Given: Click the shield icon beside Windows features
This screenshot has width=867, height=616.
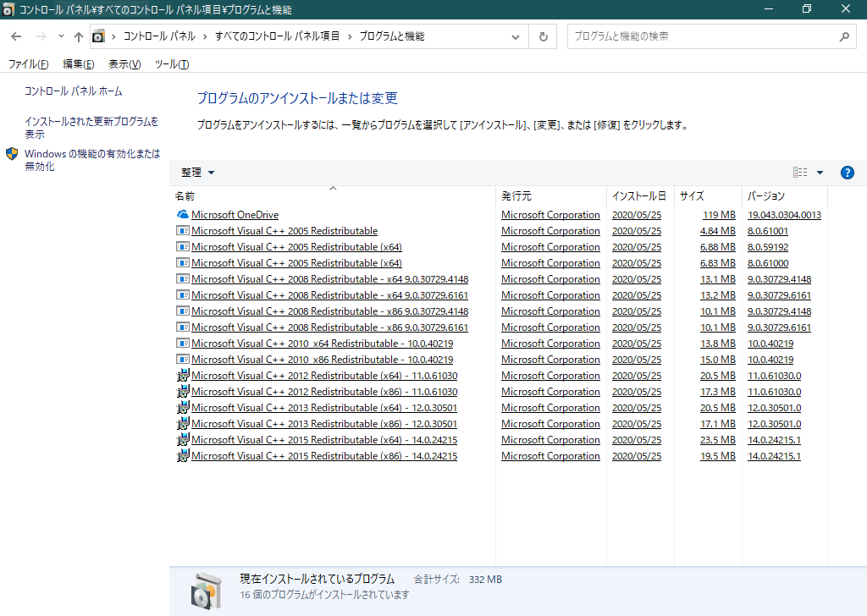Looking at the screenshot, I should (x=12, y=154).
